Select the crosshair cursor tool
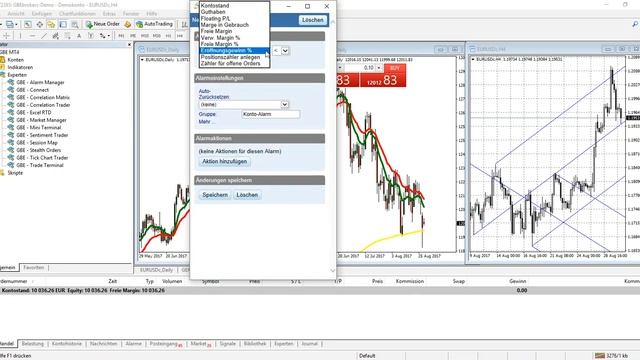This screenshot has width=640, height=360. (7, 36)
